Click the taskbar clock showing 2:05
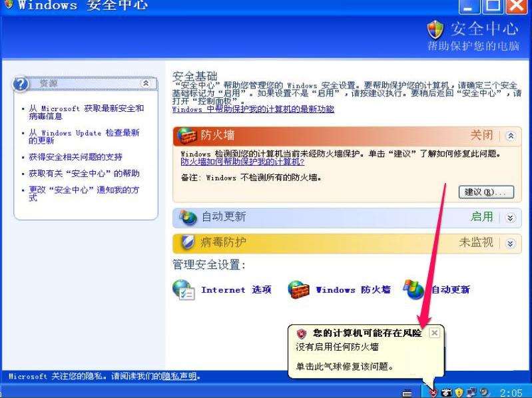 pos(511,393)
